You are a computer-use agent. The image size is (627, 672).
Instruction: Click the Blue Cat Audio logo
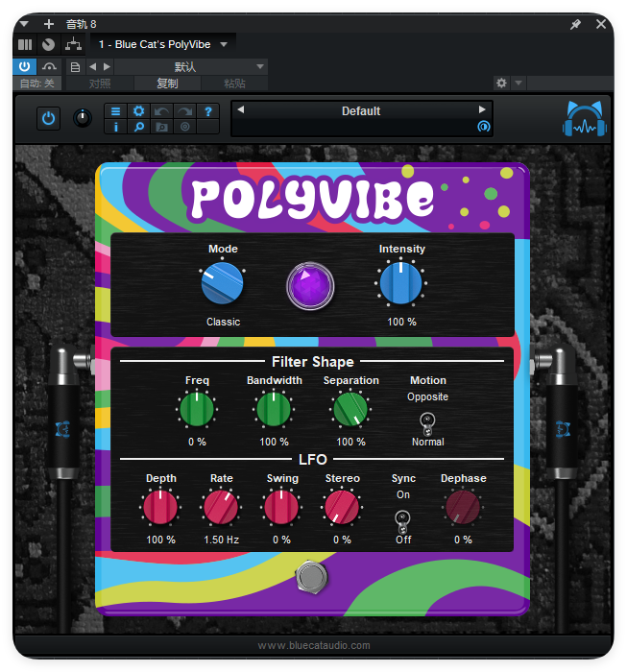click(x=585, y=119)
